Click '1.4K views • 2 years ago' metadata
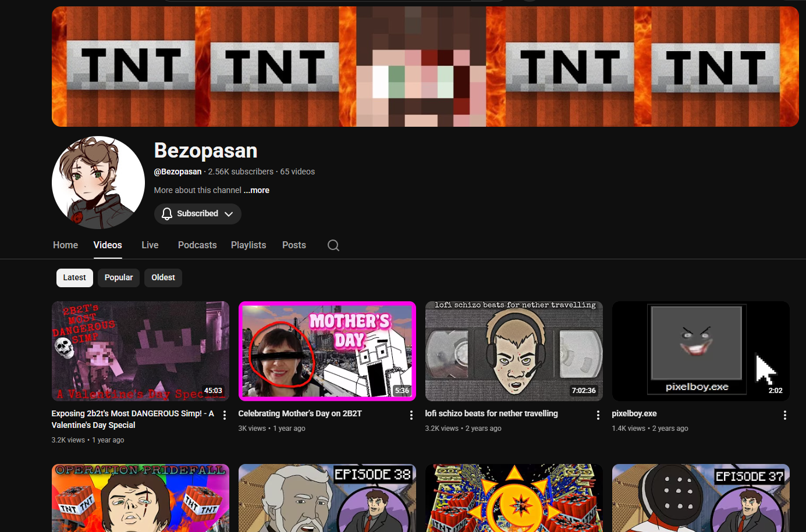This screenshot has width=806, height=532. click(650, 429)
